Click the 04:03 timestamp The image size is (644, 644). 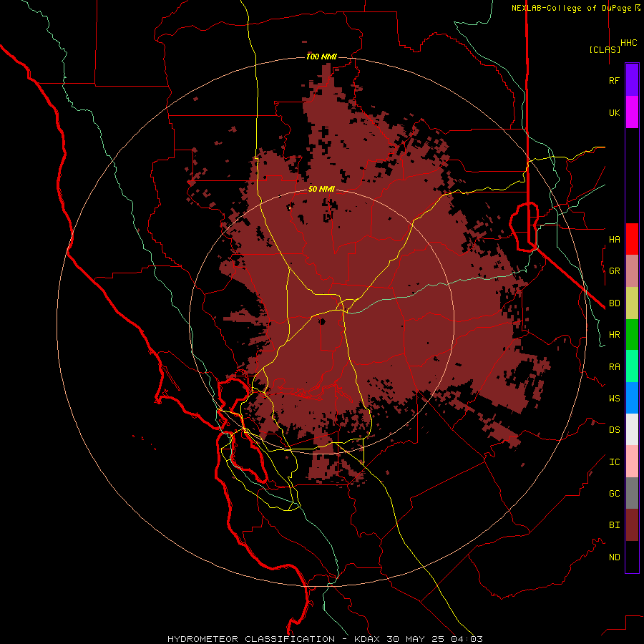467,639
